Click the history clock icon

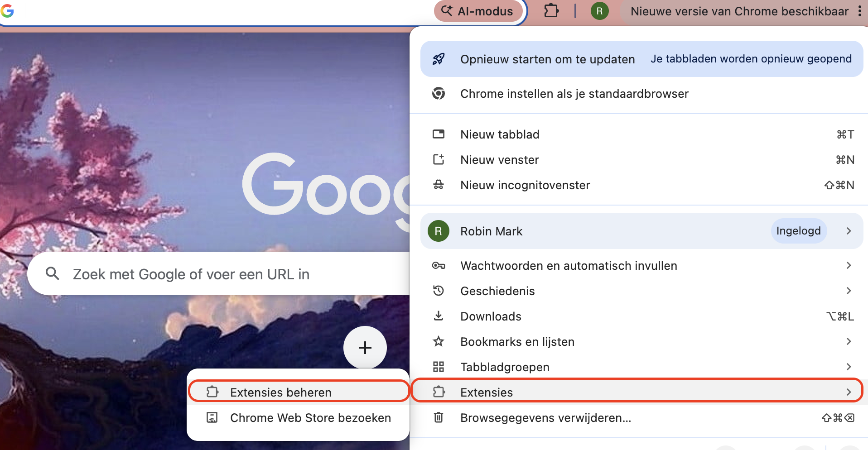(439, 291)
